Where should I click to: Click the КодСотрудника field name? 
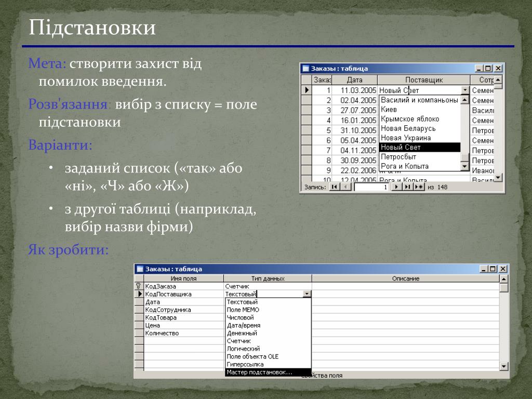point(183,310)
